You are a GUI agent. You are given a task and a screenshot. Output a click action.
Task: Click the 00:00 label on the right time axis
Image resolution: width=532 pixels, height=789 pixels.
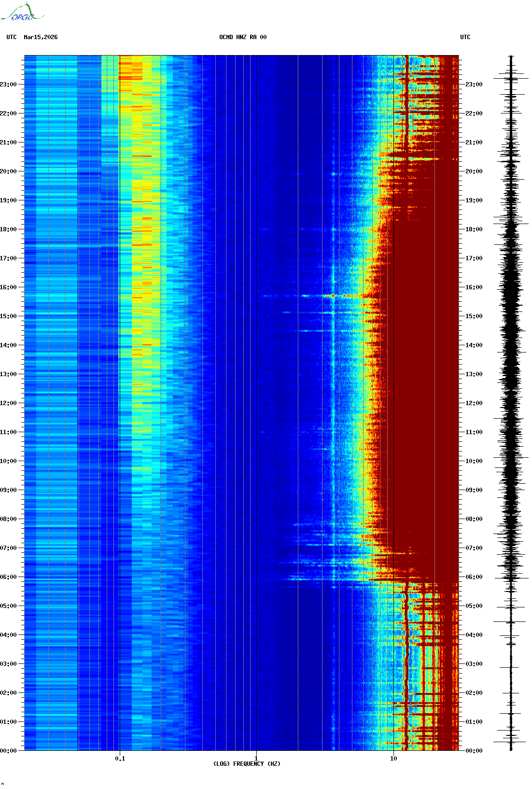tap(474, 751)
